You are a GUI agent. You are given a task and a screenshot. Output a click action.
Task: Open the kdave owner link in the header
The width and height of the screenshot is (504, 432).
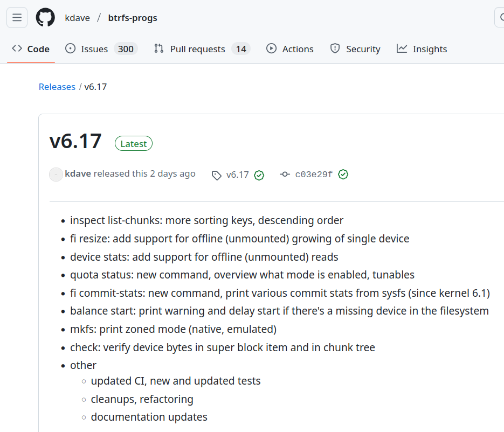pos(77,18)
